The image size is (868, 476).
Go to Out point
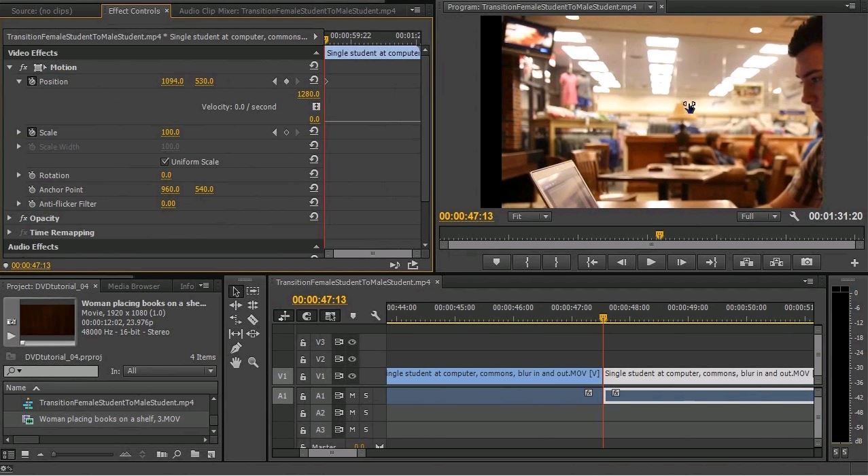pos(711,262)
